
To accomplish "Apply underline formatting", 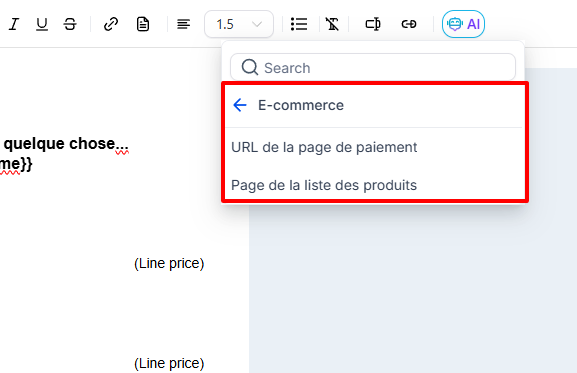I will click(x=42, y=24).
